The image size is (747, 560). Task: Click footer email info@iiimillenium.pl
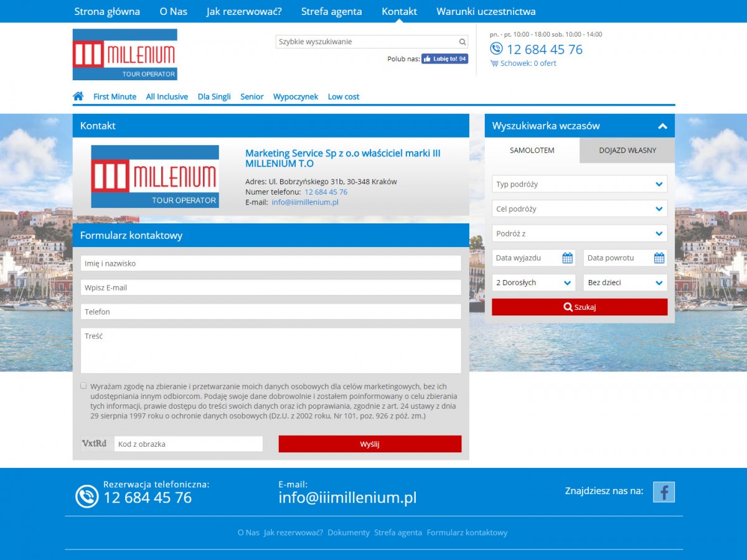[347, 498]
